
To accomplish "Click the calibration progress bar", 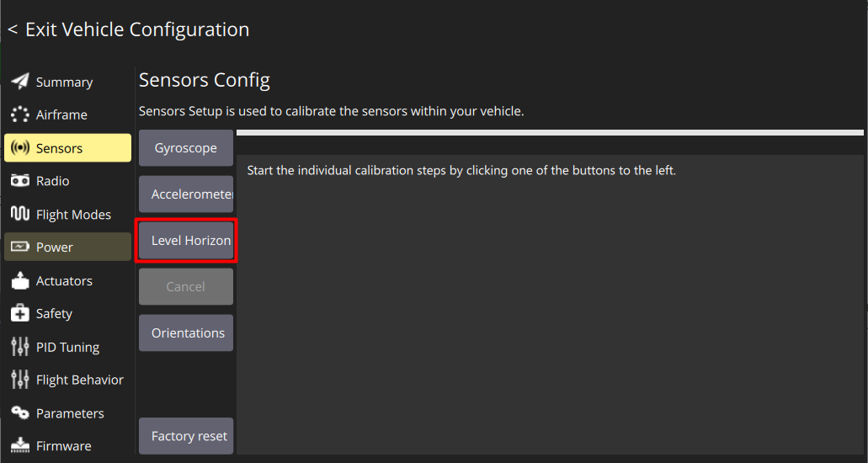I will 550,132.
